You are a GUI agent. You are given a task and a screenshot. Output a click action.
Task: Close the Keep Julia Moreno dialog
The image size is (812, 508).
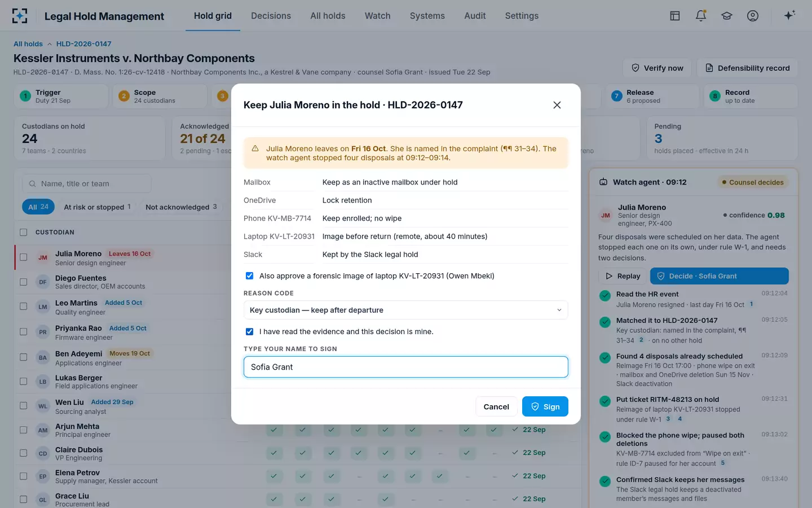tap(557, 105)
